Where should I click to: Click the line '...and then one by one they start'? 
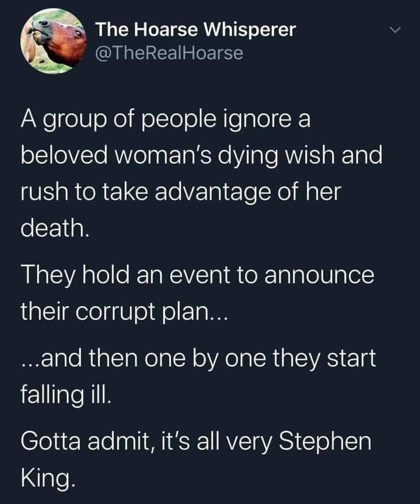tap(198, 358)
